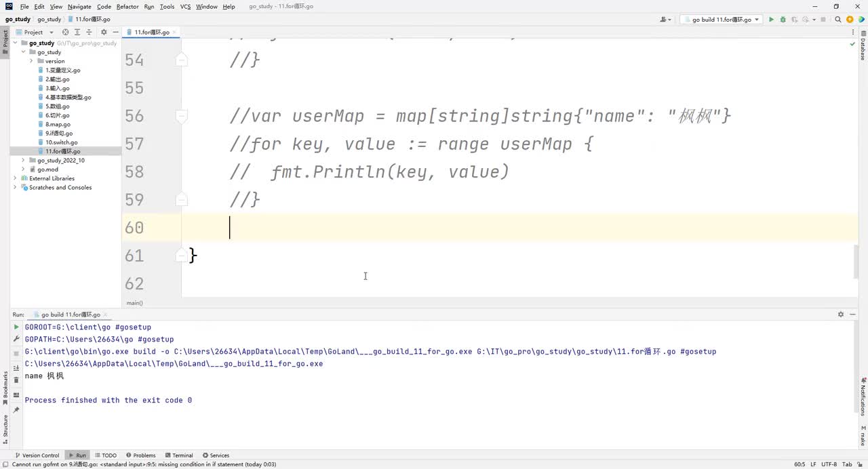Click wrench icon in Run panel
Viewport: 868px width, 469px height.
click(x=17, y=338)
